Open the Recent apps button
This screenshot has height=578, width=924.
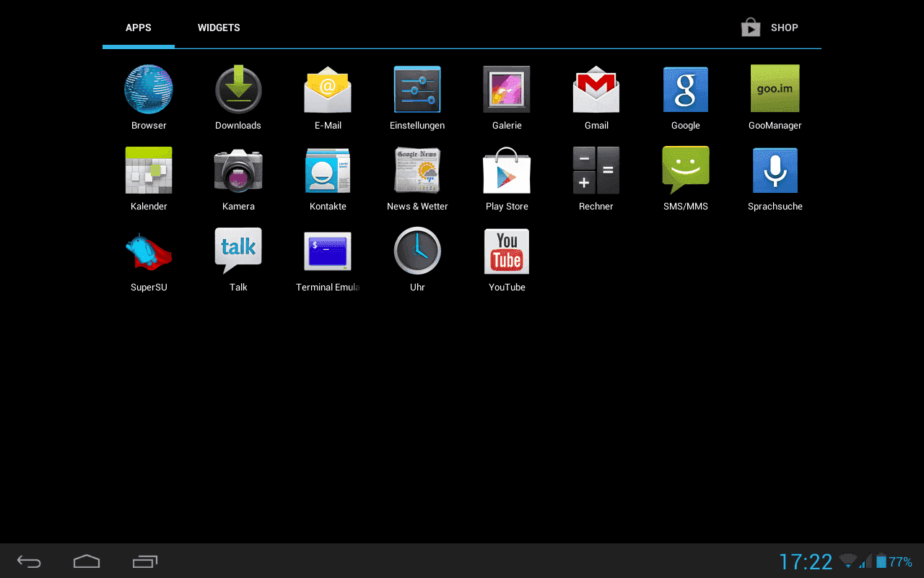pyautogui.click(x=145, y=561)
